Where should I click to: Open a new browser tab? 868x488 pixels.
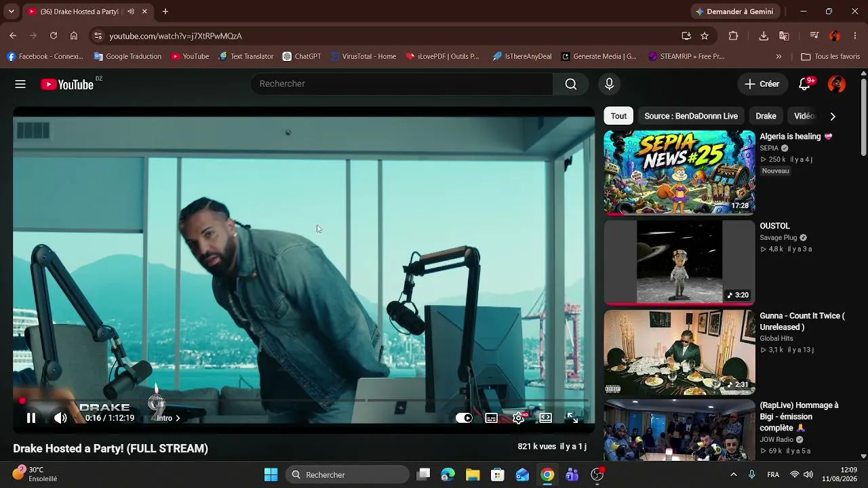(x=165, y=12)
